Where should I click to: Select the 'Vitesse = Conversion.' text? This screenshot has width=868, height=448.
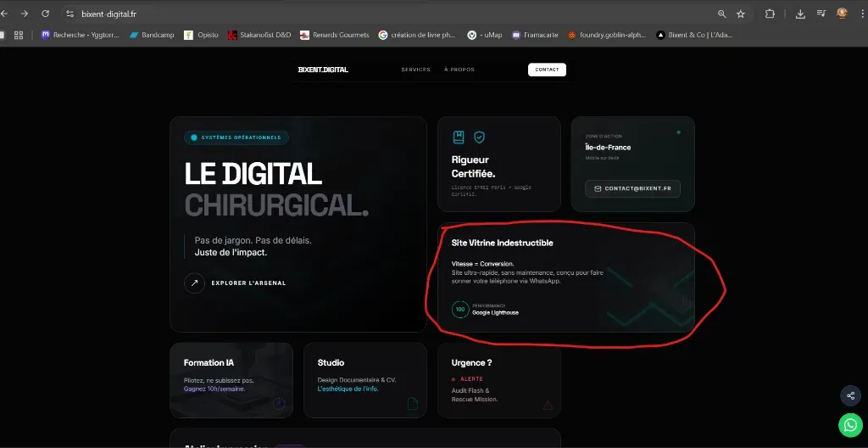coord(482,264)
